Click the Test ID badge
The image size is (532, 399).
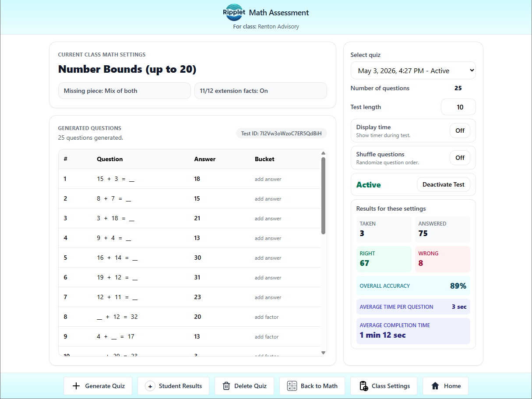[282, 133]
